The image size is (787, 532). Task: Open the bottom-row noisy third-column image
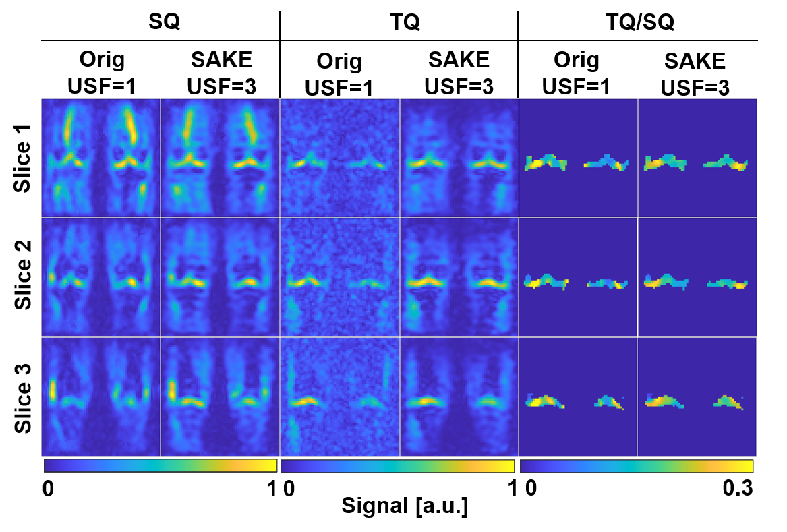[340, 397]
